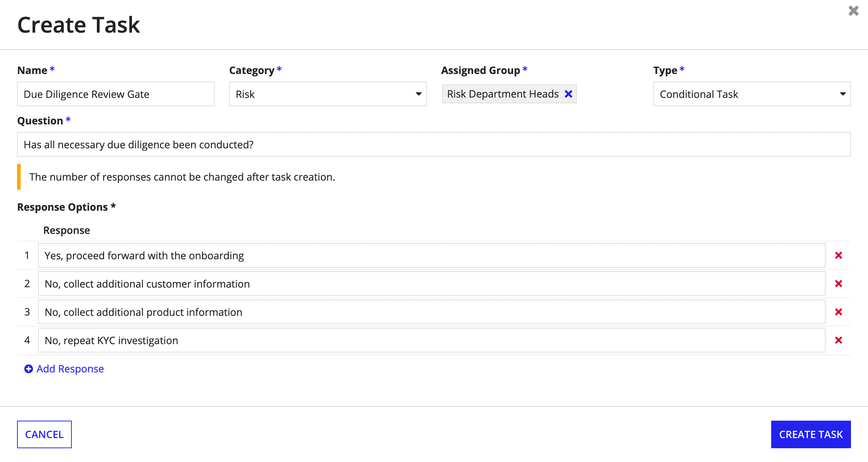Remove the 'repeat KYC investigation' response
The image size is (868, 462).
838,340
